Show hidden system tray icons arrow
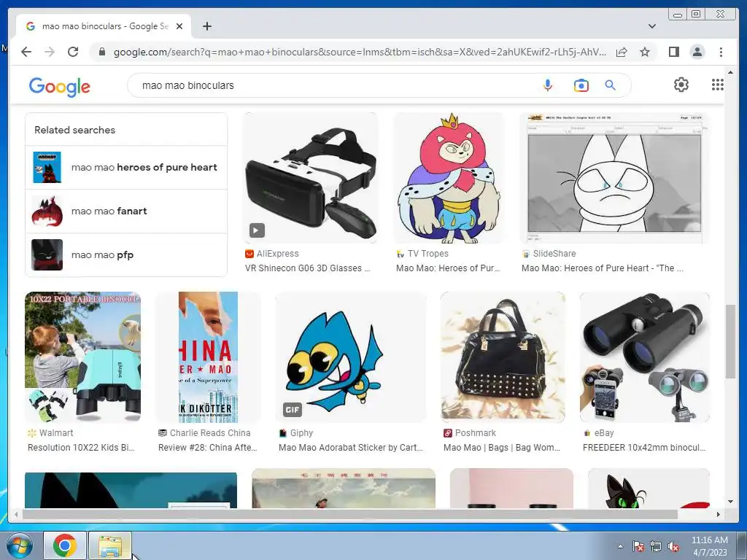747x560 pixels. coord(620,546)
